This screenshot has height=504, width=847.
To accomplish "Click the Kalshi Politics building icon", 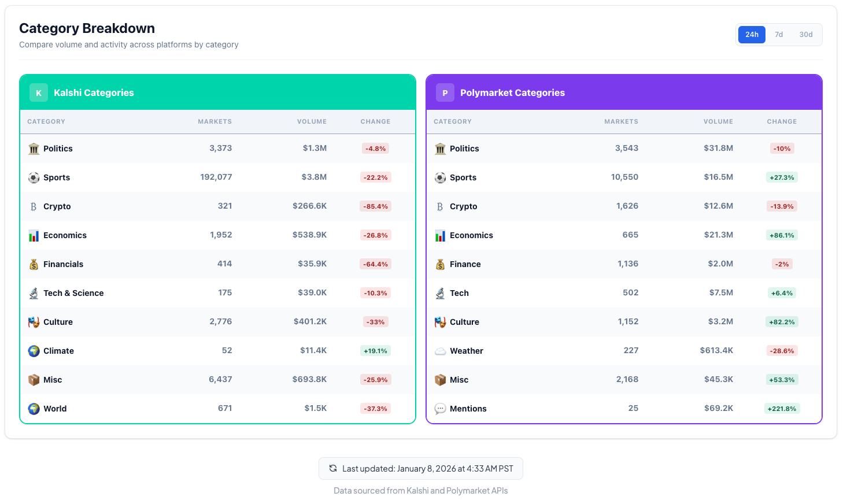I will click(34, 149).
